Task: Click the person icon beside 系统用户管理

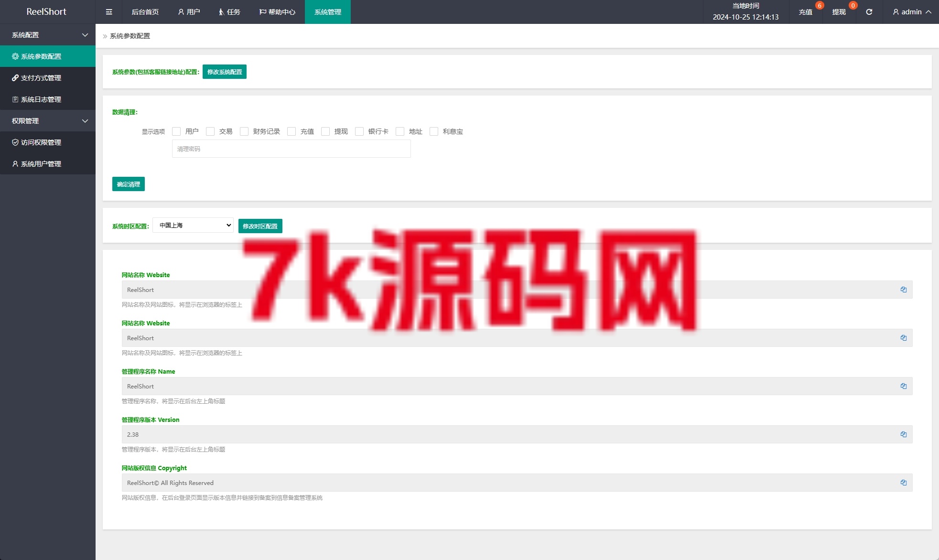Action: coord(15,164)
